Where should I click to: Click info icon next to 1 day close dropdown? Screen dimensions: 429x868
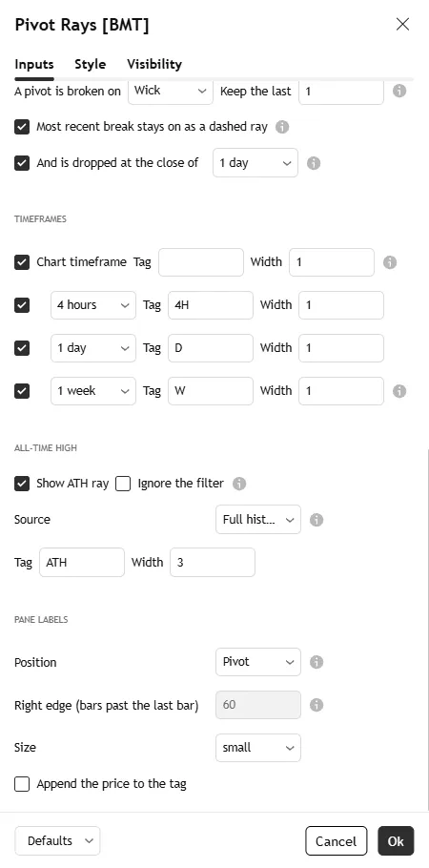pyautogui.click(x=314, y=163)
